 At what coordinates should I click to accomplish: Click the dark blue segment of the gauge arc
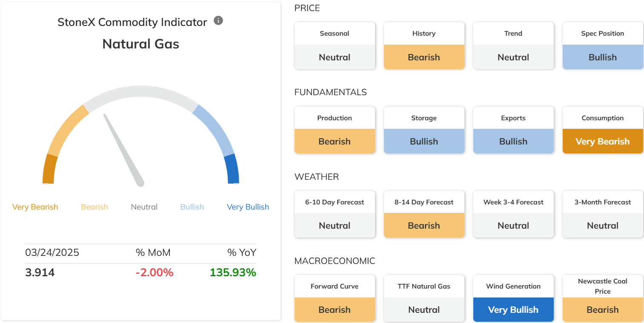pyautogui.click(x=232, y=169)
